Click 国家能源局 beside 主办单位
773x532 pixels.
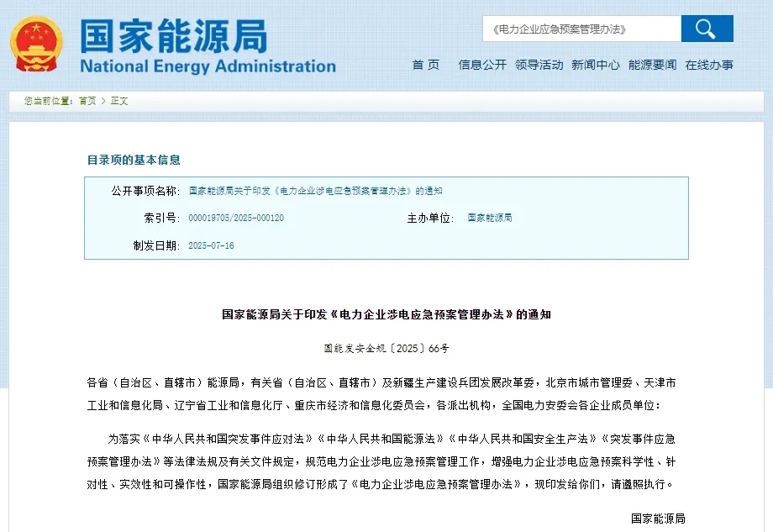(490, 218)
